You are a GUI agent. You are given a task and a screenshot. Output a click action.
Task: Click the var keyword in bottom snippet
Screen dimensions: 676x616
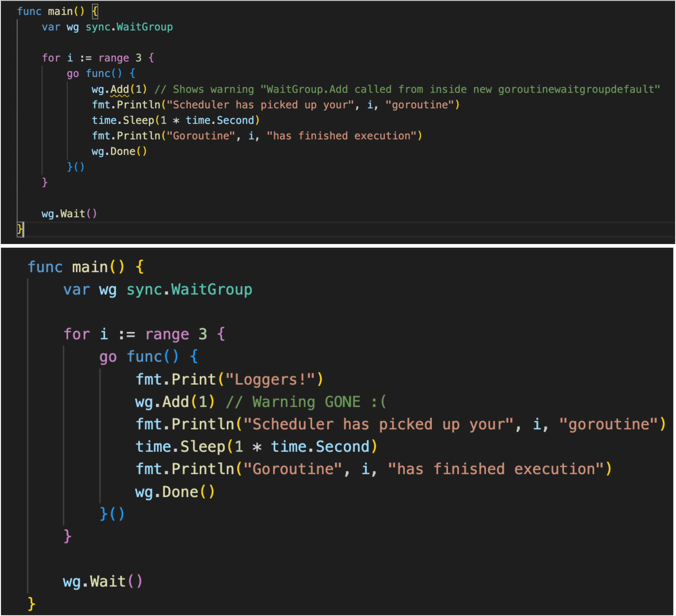tap(76, 290)
